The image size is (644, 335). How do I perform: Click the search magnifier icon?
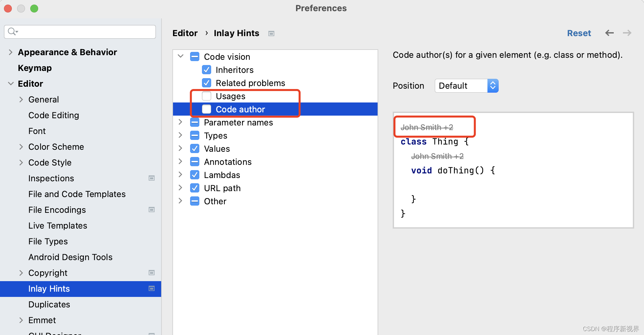(12, 32)
